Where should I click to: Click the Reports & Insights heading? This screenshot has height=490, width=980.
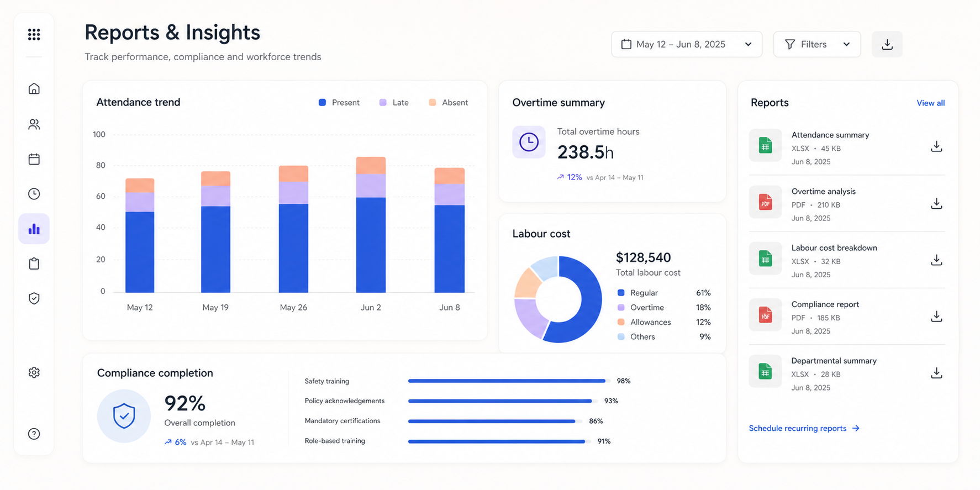pos(172,32)
